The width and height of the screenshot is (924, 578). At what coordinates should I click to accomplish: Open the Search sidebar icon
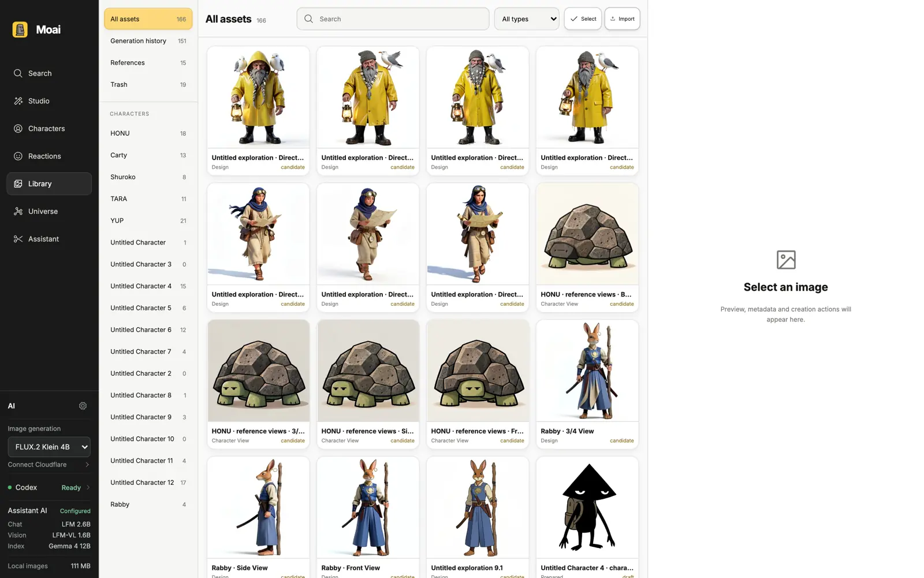18,73
